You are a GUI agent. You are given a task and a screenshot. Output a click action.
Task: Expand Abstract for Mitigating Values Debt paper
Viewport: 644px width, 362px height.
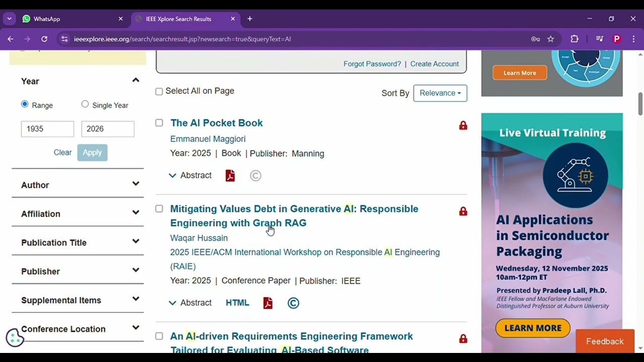click(x=190, y=303)
